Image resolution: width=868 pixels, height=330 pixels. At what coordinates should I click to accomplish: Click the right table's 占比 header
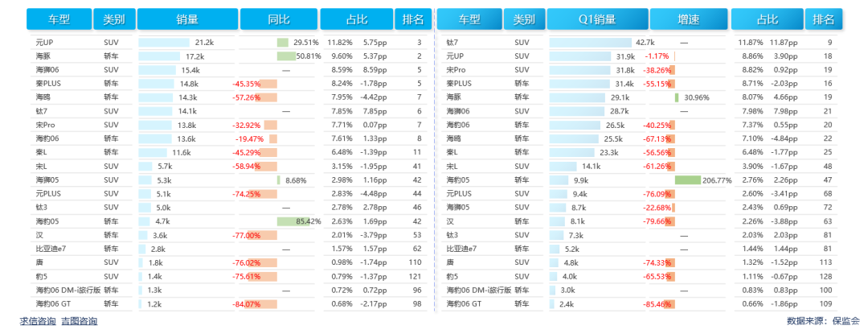pyautogui.click(x=768, y=19)
